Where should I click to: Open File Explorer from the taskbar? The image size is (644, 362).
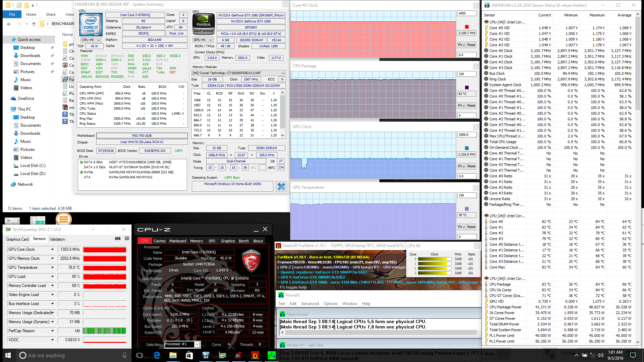click(173, 355)
